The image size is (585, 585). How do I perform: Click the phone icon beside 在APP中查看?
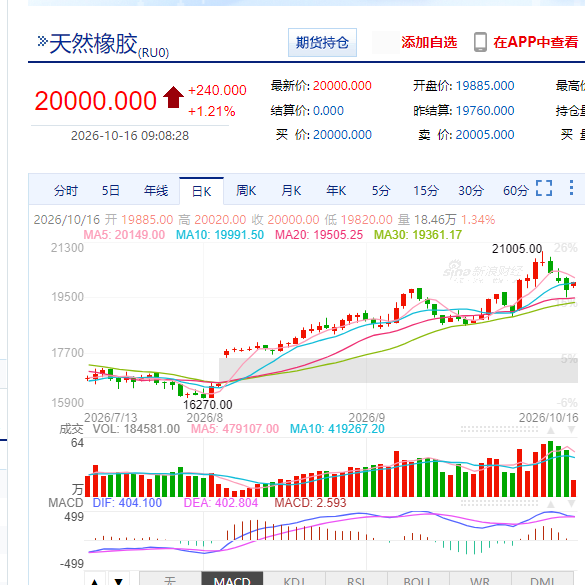point(480,42)
